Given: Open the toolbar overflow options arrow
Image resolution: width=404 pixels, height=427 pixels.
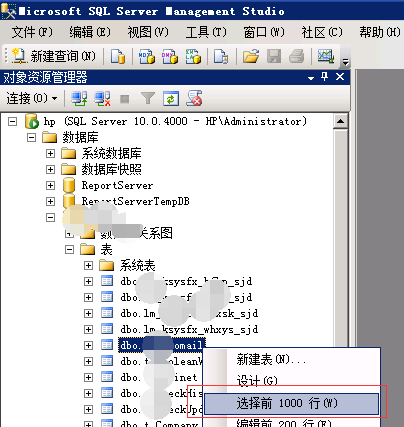Looking at the screenshot, I should pyautogui.click(x=346, y=62).
